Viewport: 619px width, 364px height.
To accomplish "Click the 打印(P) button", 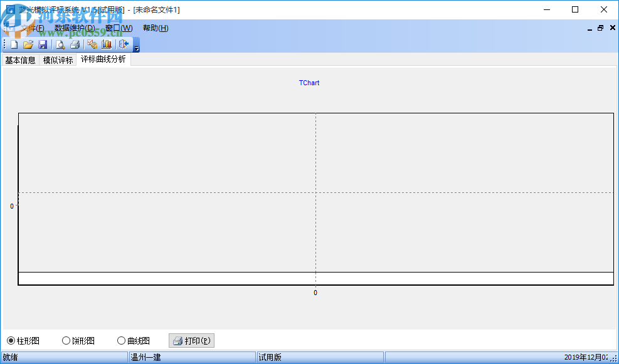I will tap(191, 341).
